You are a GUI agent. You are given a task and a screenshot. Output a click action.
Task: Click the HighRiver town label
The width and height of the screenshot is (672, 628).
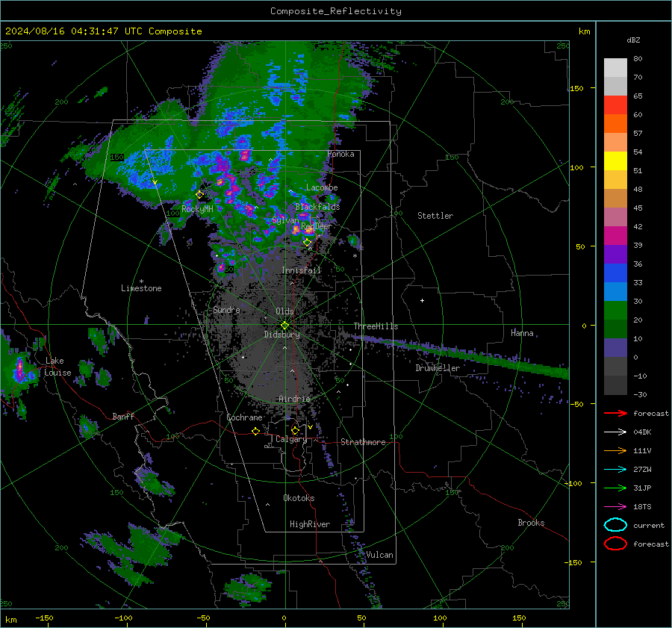310,524
